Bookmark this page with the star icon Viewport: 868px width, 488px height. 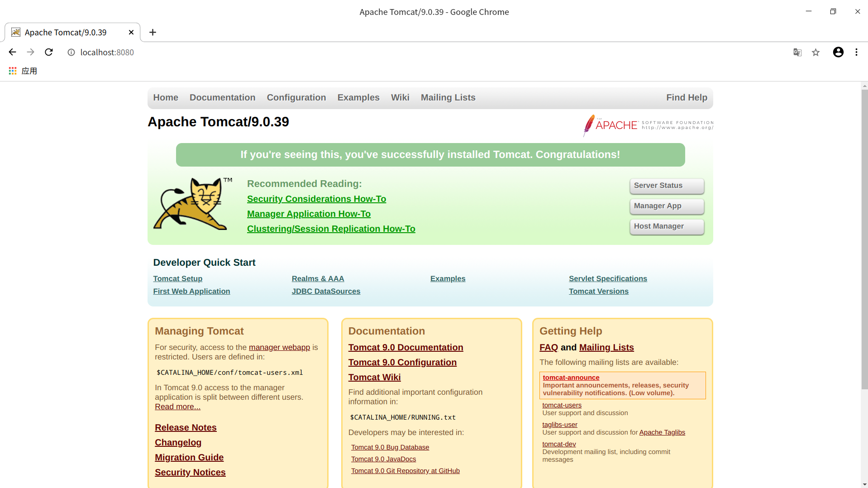point(816,53)
